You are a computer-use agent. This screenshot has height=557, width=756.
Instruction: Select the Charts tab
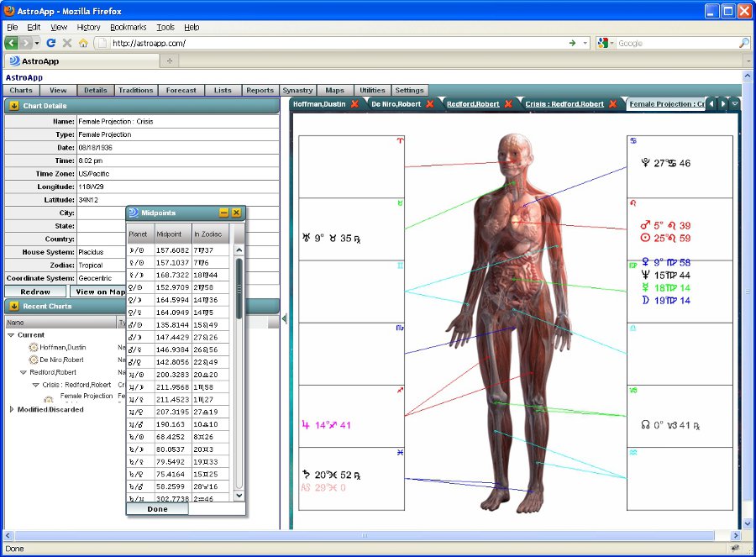pos(21,90)
